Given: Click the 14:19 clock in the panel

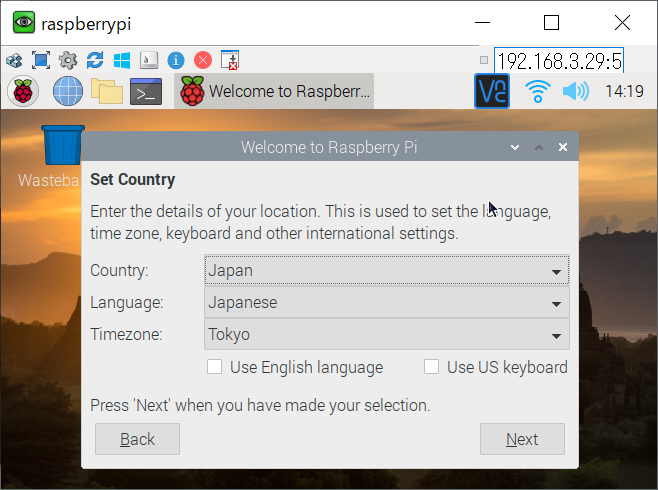Looking at the screenshot, I should click(624, 91).
